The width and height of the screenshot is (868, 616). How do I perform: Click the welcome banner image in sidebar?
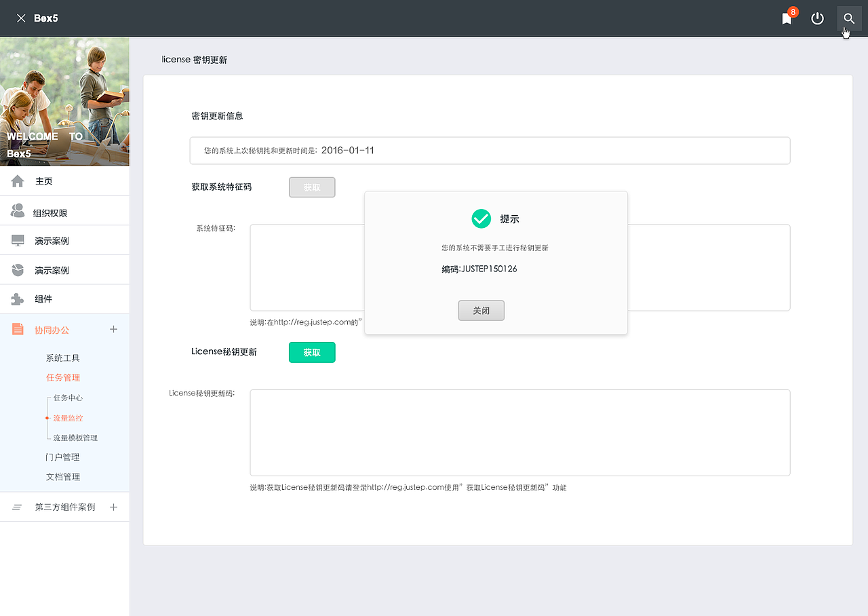64,102
